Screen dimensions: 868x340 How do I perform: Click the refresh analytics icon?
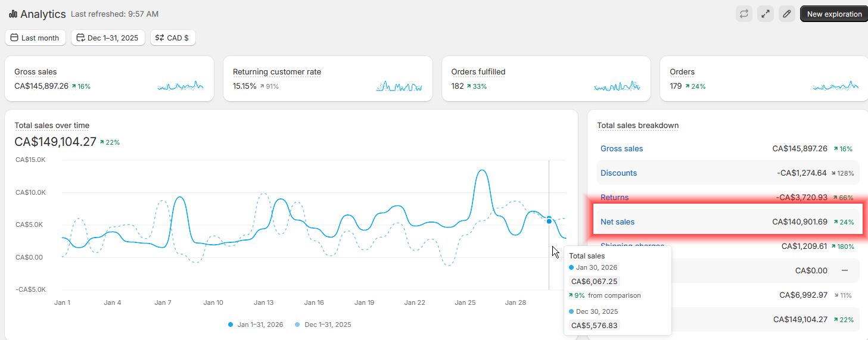coord(743,14)
